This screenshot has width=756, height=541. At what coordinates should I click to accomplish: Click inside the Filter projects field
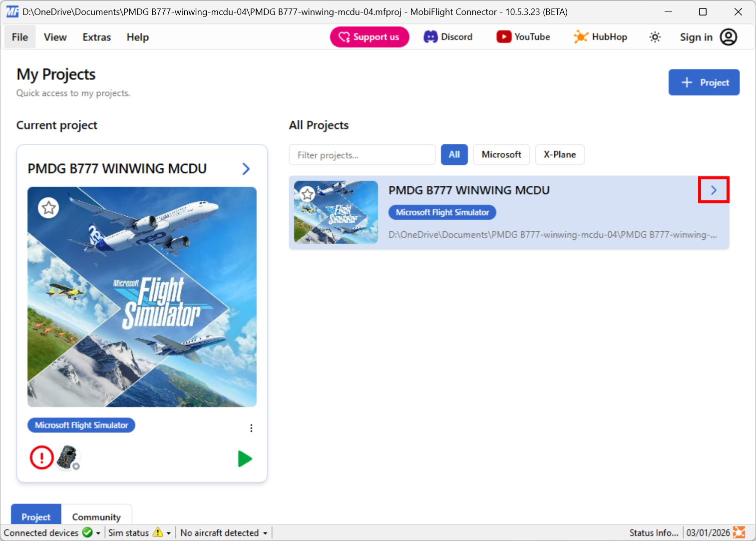[x=362, y=154]
